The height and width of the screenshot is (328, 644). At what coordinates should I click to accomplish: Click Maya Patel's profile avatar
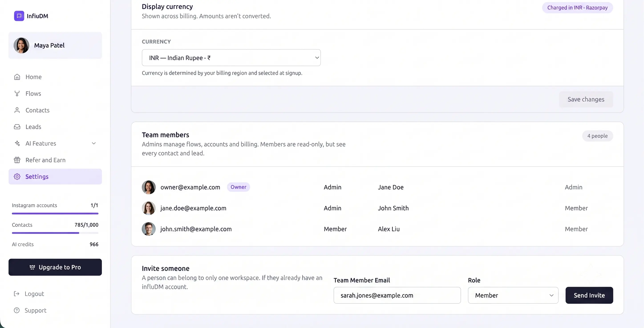(x=22, y=45)
